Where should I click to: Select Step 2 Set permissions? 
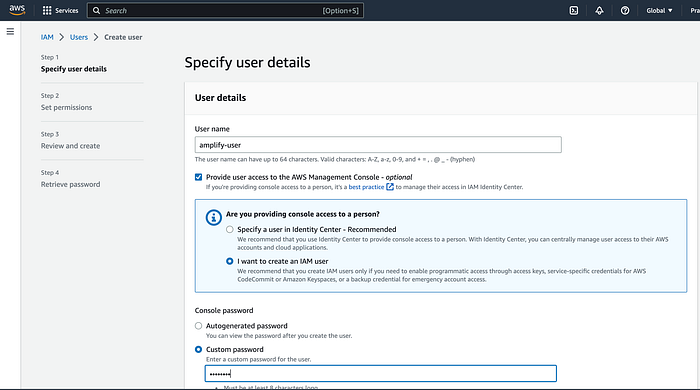coord(67,107)
